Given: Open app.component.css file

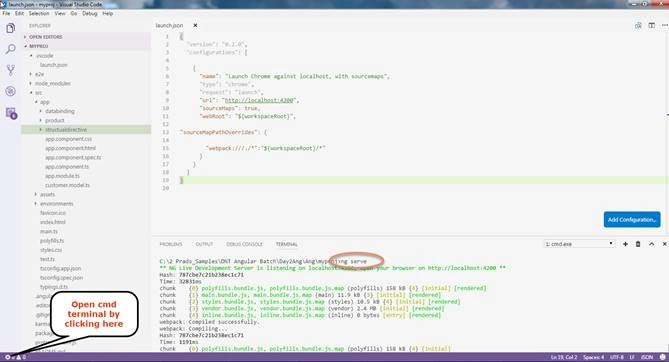Looking at the screenshot, I should point(68,139).
